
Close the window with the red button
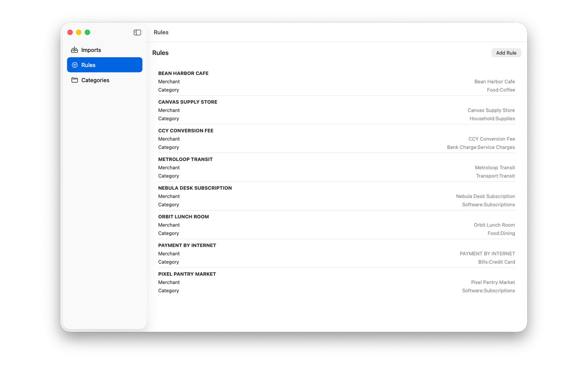click(70, 32)
